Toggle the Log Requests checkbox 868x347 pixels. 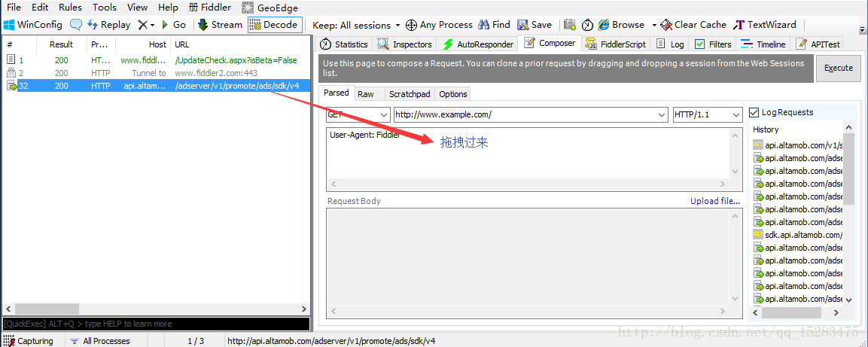click(754, 112)
